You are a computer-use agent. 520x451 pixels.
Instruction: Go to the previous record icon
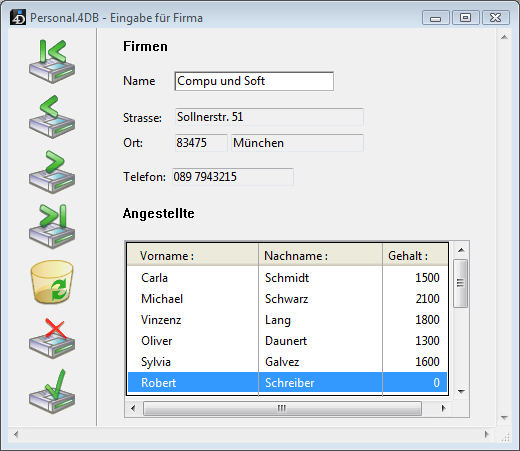tap(52, 117)
